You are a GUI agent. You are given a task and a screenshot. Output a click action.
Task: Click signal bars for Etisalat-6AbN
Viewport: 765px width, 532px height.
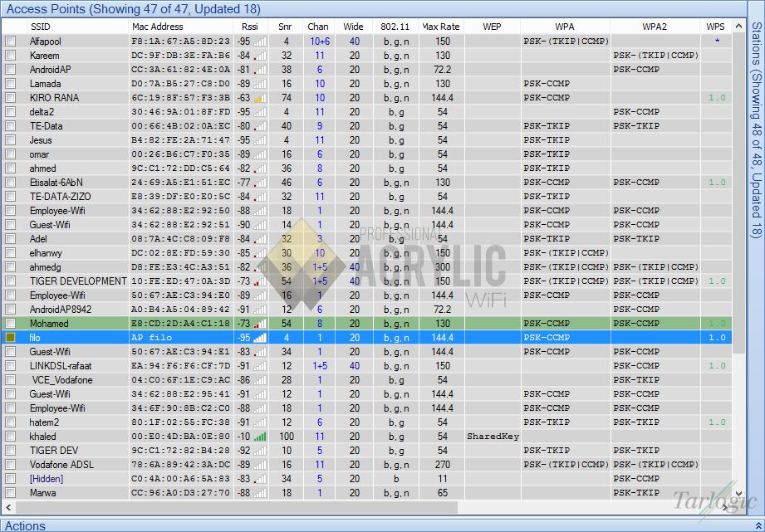pyautogui.click(x=260, y=183)
